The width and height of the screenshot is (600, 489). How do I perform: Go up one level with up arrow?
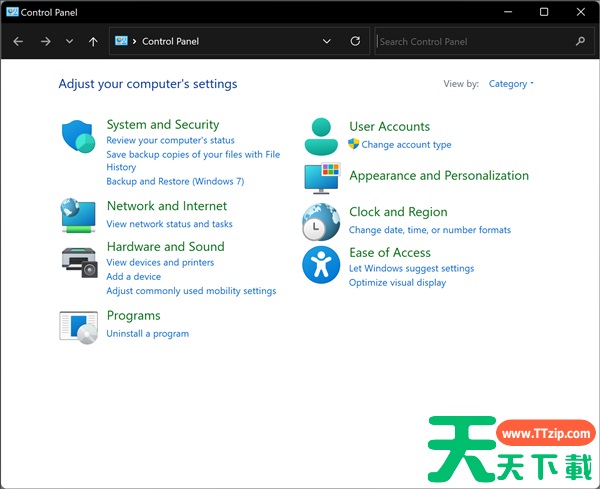pos(93,41)
